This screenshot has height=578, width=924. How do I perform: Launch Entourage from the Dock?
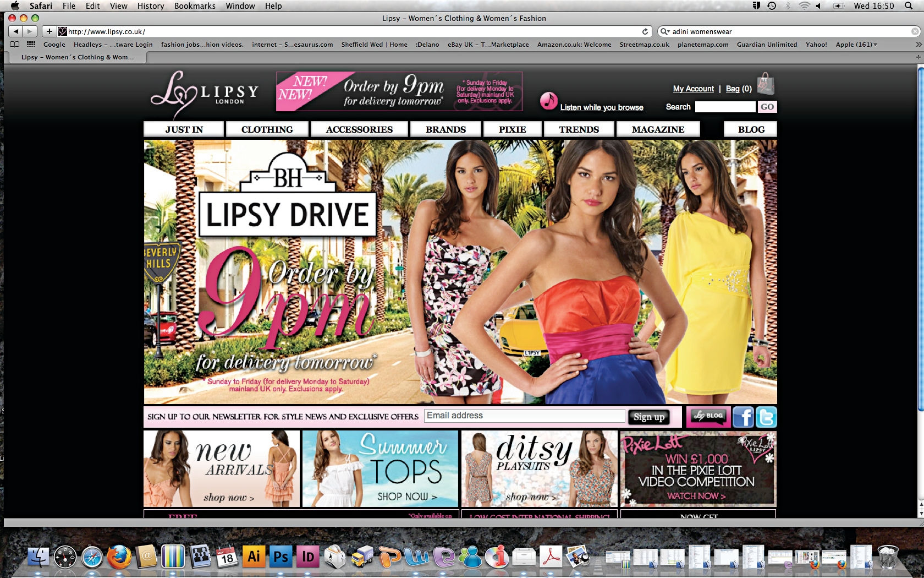click(443, 557)
